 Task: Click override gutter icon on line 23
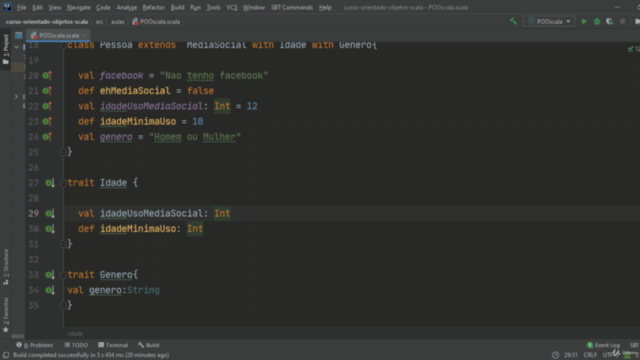(47, 121)
